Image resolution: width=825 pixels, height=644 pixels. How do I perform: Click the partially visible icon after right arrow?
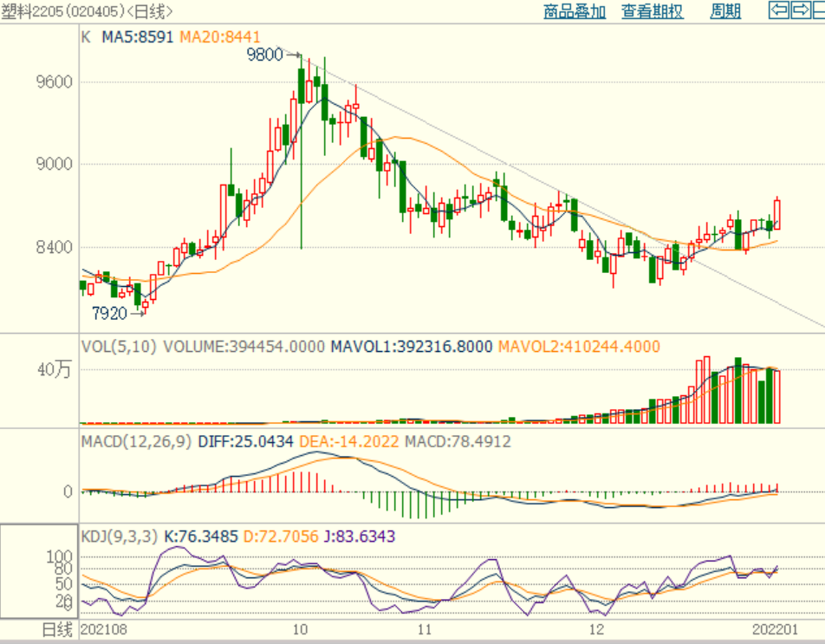click(818, 10)
